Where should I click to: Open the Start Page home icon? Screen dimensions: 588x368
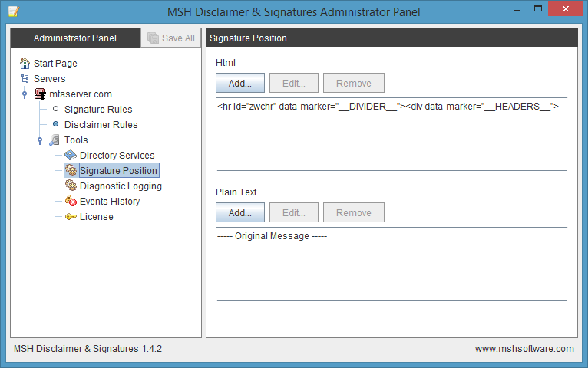[x=25, y=64]
